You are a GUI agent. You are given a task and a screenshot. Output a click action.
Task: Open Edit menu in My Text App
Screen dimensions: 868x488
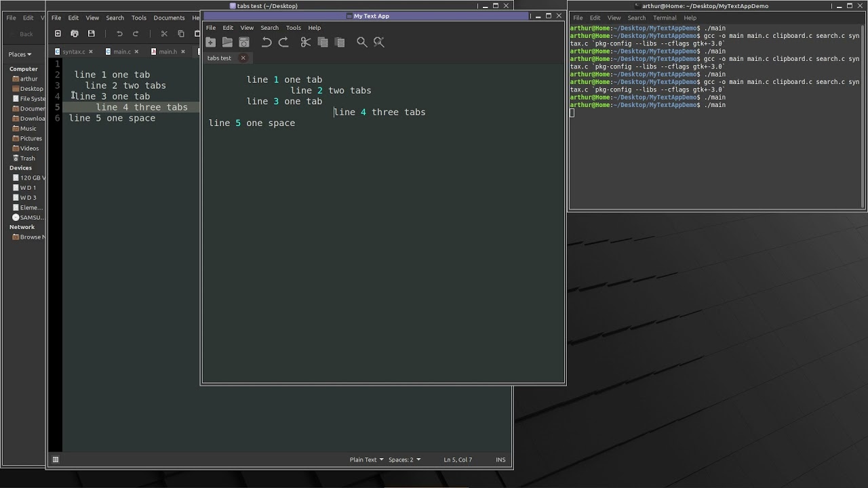pyautogui.click(x=228, y=28)
